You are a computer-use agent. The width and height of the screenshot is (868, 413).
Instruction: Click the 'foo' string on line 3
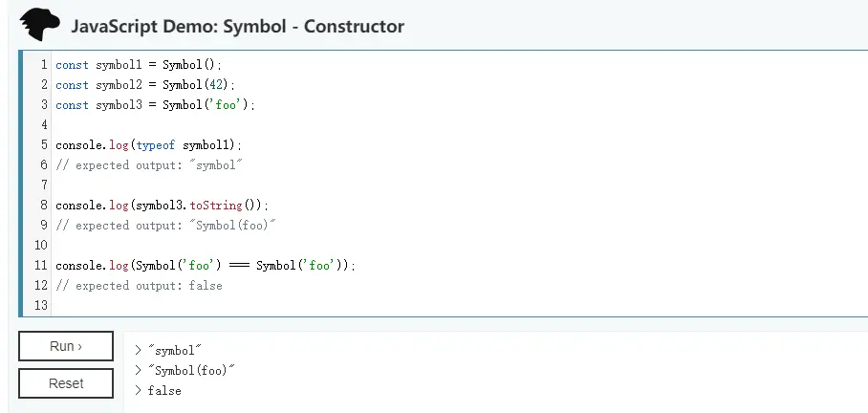(x=226, y=104)
